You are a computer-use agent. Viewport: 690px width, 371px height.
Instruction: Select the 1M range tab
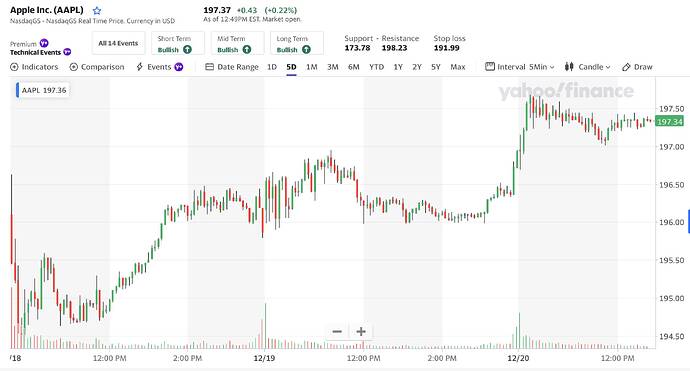312,67
